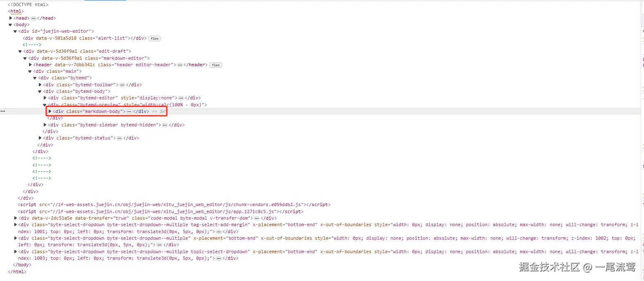This screenshot has height=281, width=644.
Task: Expand the bytemd-sidebar div node
Action: tap(45, 125)
